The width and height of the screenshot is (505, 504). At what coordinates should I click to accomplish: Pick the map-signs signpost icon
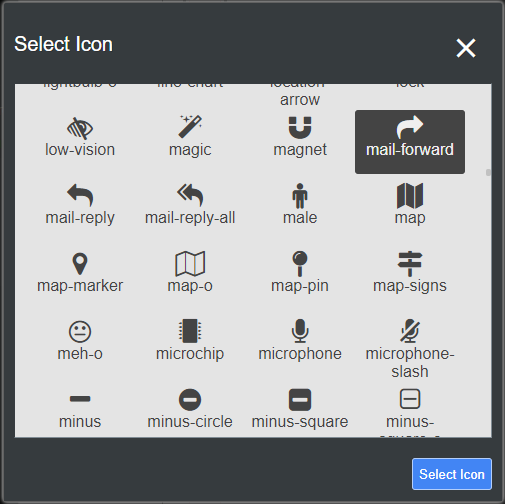[x=410, y=264]
